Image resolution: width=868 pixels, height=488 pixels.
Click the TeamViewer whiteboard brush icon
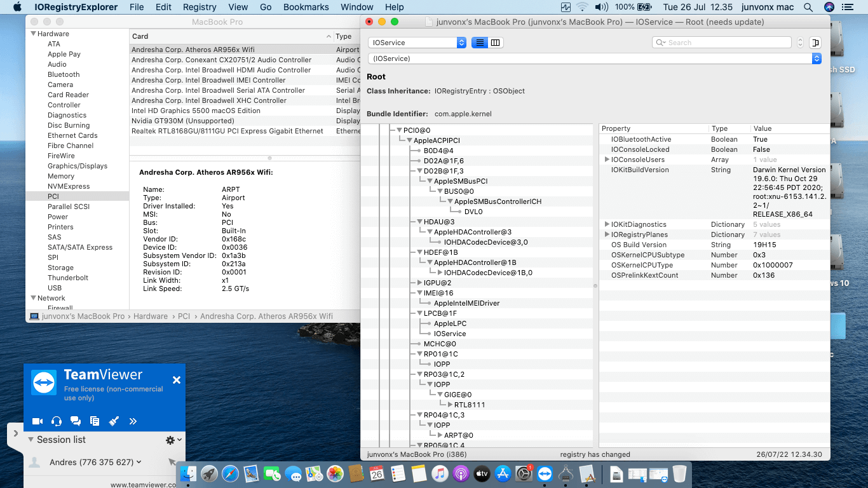(114, 421)
